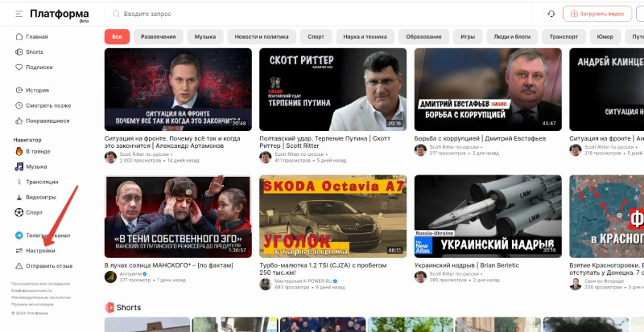The height and width of the screenshot is (332, 644).
Task: Open Украинский надрыв thumbnail
Action: (488, 216)
